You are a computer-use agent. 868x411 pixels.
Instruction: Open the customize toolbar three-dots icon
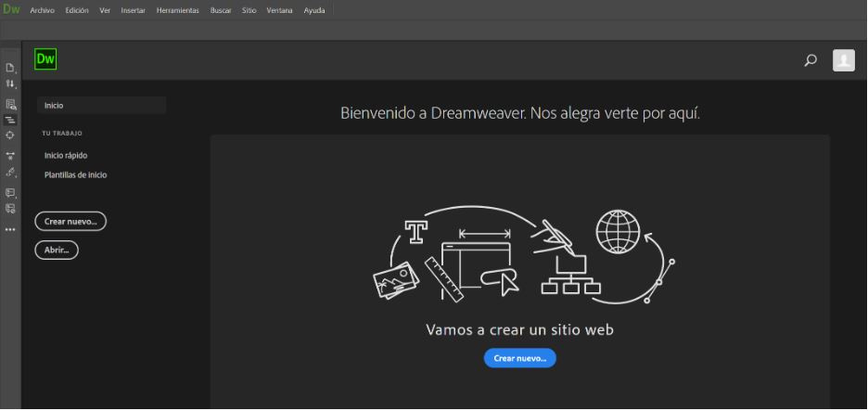pyautogui.click(x=10, y=229)
